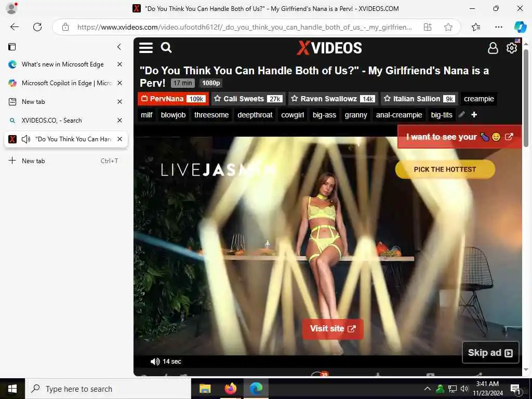Click the XVIDEOS logo
This screenshot has height=399, width=532.
click(x=329, y=48)
